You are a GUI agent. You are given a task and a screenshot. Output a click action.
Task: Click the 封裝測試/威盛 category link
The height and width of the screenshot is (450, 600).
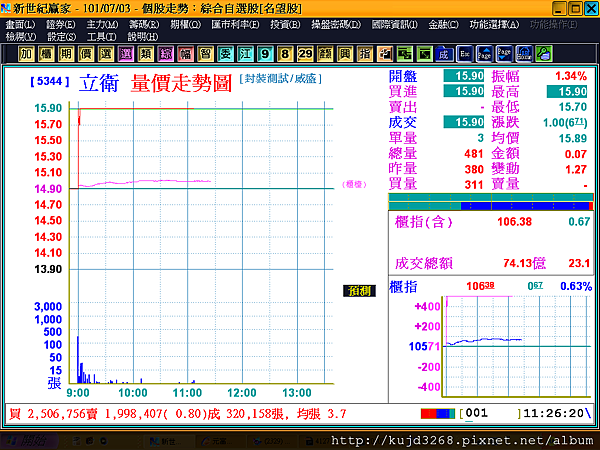[280, 79]
